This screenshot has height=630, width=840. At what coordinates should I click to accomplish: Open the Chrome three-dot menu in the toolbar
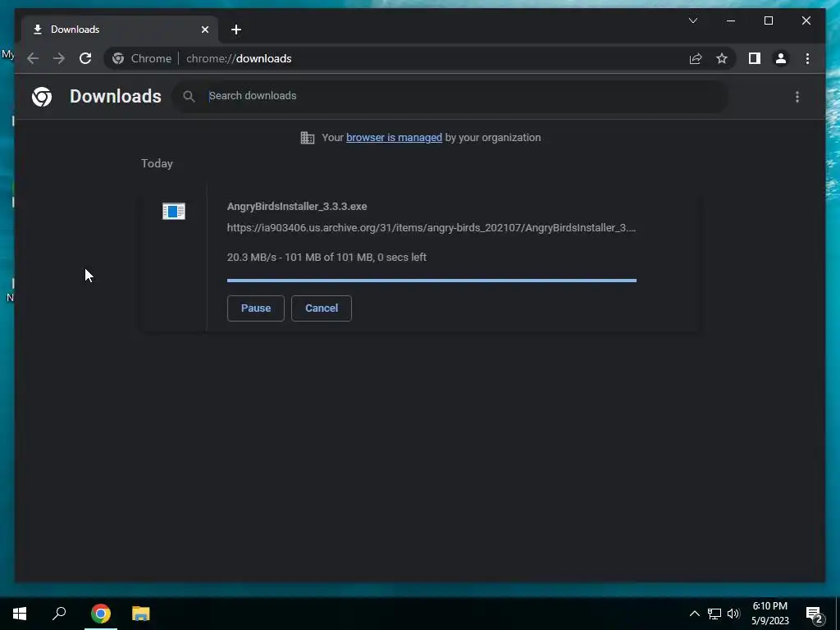pos(807,58)
